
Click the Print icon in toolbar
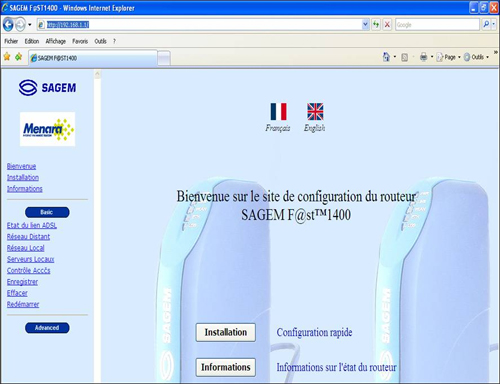423,57
